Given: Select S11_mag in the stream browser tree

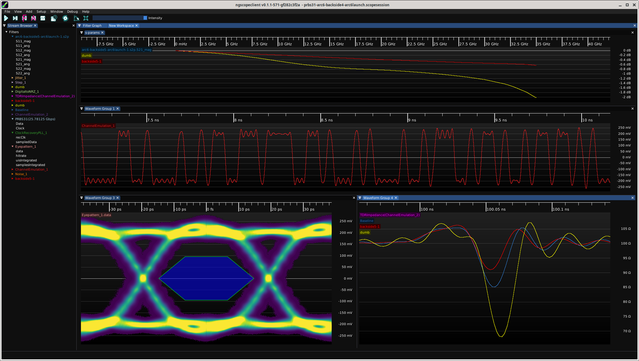Looking at the screenshot, I should coord(23,41).
